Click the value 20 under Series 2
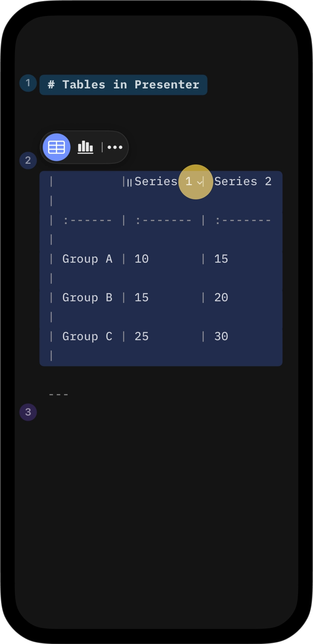Screen dimensions: 313x644 221,297
